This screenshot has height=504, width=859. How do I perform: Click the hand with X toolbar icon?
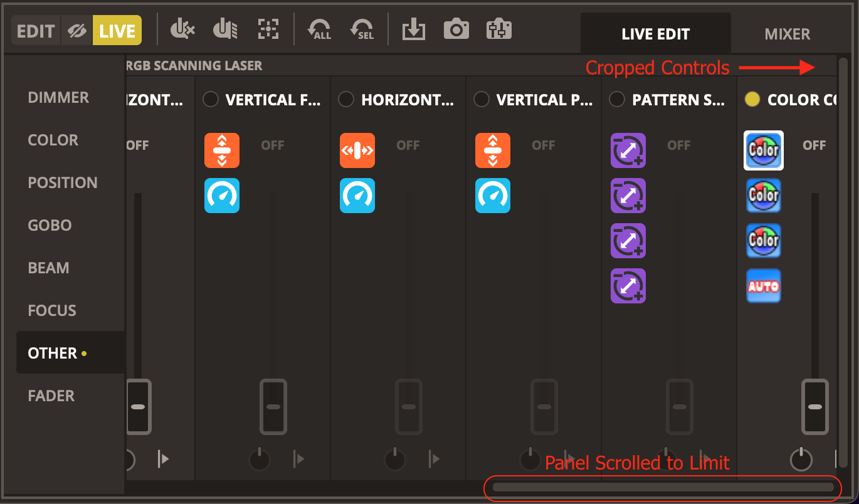182,29
